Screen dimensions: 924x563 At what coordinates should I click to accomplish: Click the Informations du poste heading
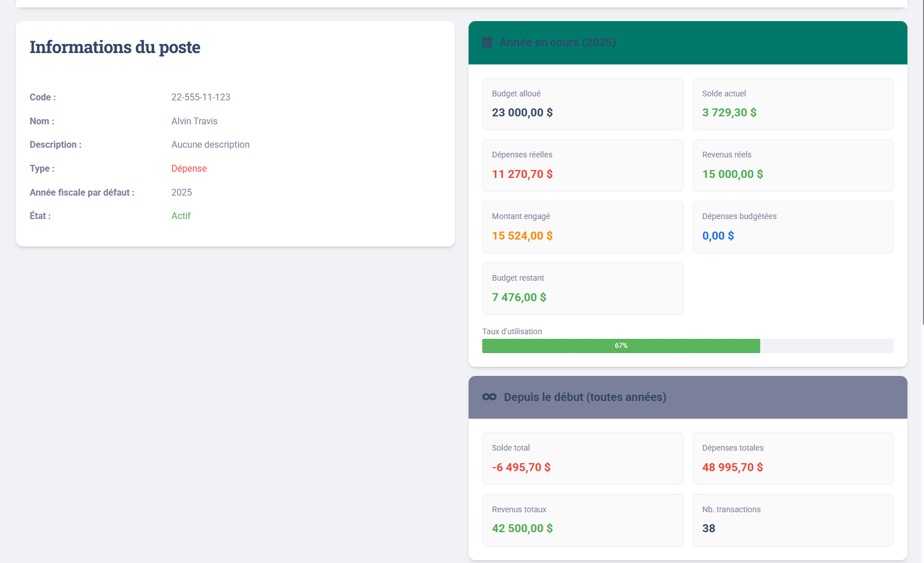pos(115,47)
